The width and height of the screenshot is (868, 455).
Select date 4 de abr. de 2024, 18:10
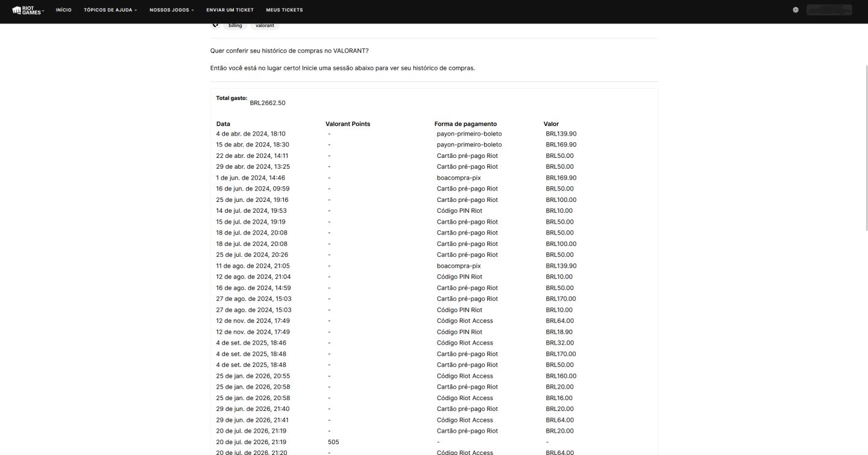pyautogui.click(x=251, y=134)
